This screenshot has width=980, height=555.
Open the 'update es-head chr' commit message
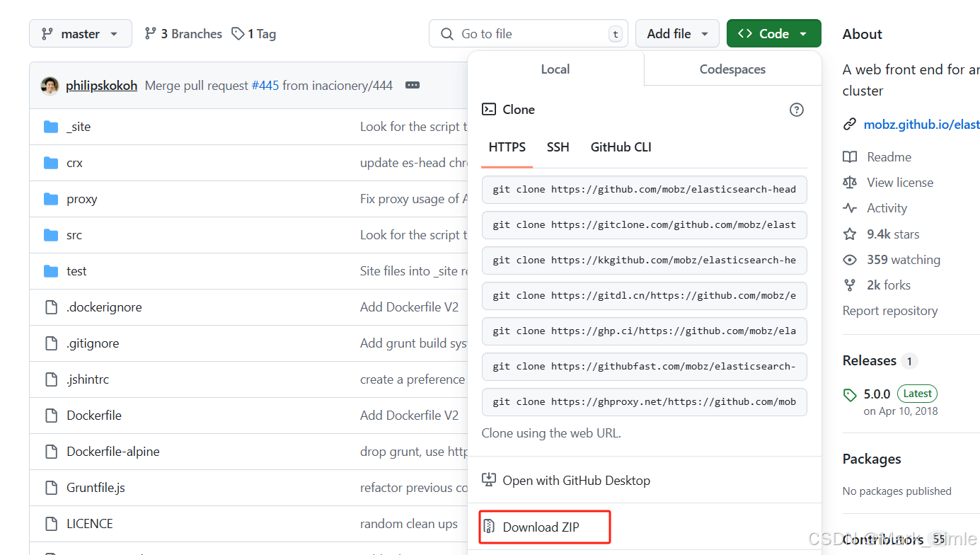tap(414, 163)
